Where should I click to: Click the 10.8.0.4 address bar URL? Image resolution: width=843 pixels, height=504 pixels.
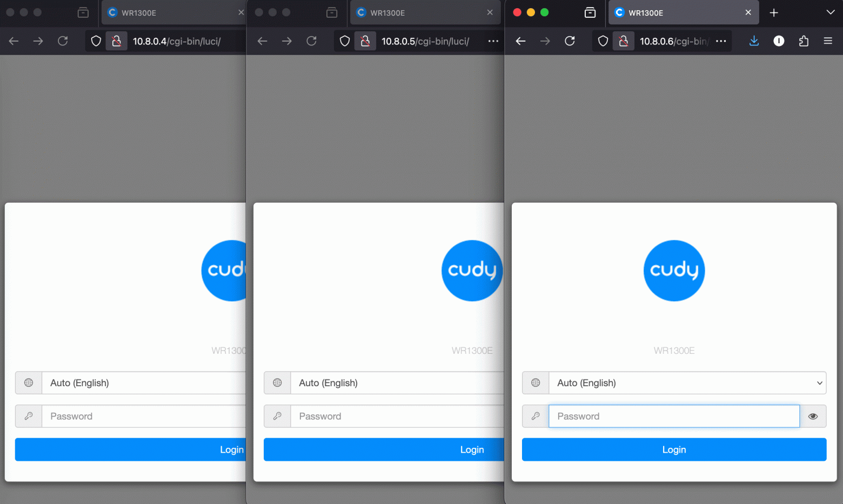pyautogui.click(x=177, y=41)
